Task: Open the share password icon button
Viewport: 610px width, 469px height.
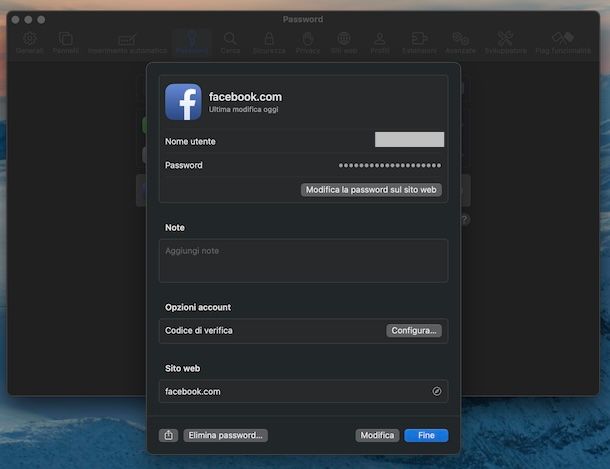Action: 168,435
